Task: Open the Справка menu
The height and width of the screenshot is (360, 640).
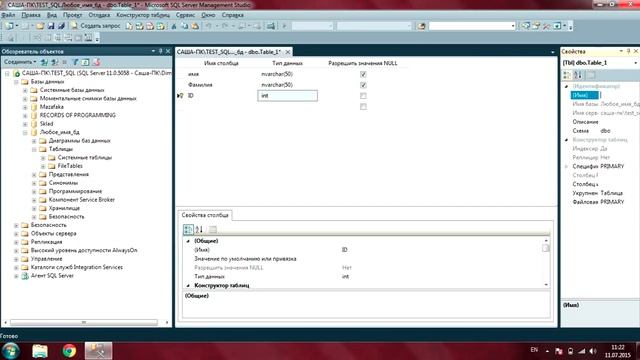Action: pos(233,15)
